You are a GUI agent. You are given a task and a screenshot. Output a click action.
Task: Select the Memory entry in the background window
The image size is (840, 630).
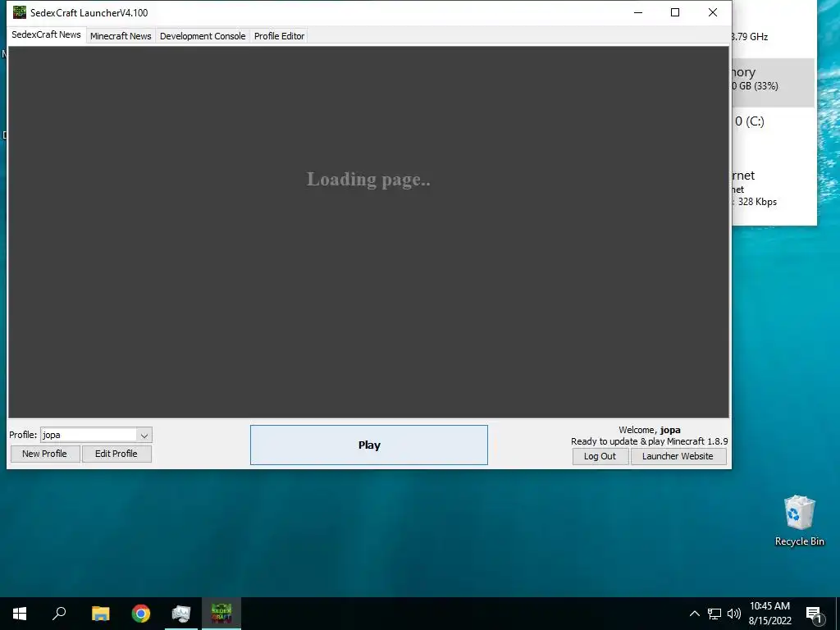(x=773, y=83)
